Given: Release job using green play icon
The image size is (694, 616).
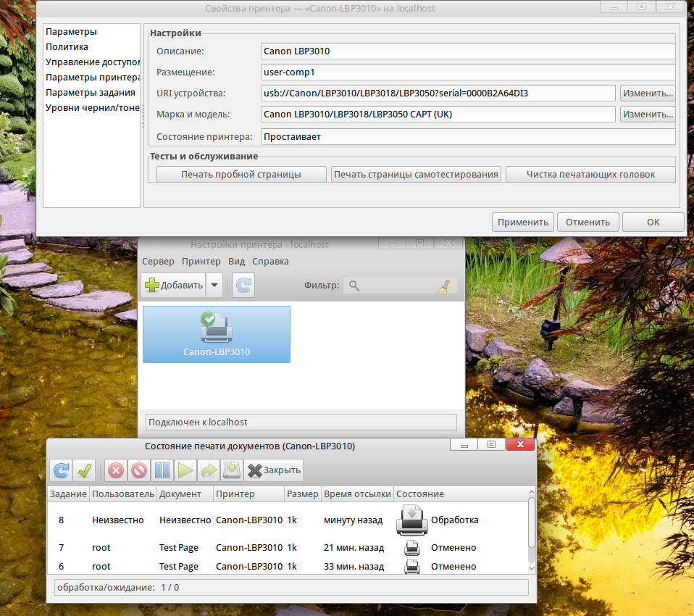Looking at the screenshot, I should pyautogui.click(x=185, y=470).
